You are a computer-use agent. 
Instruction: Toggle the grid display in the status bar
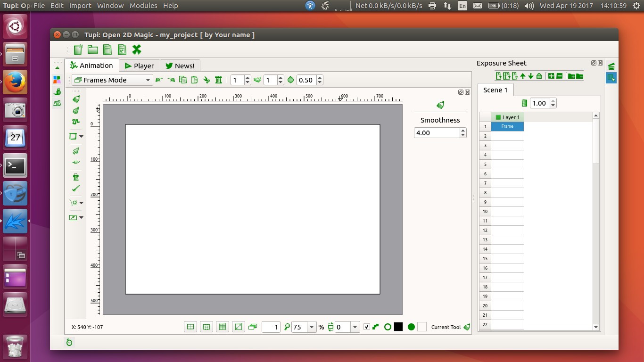click(x=222, y=326)
